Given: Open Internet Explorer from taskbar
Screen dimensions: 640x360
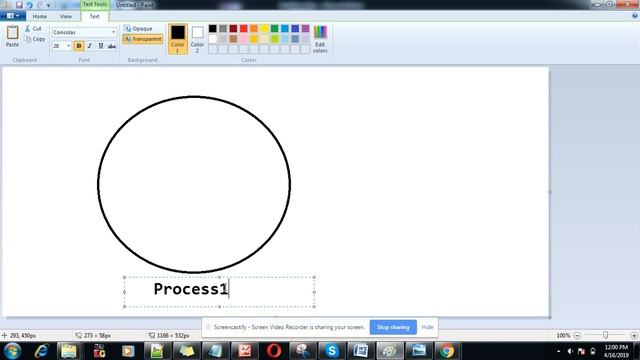Looking at the screenshot, I should coord(41,351).
